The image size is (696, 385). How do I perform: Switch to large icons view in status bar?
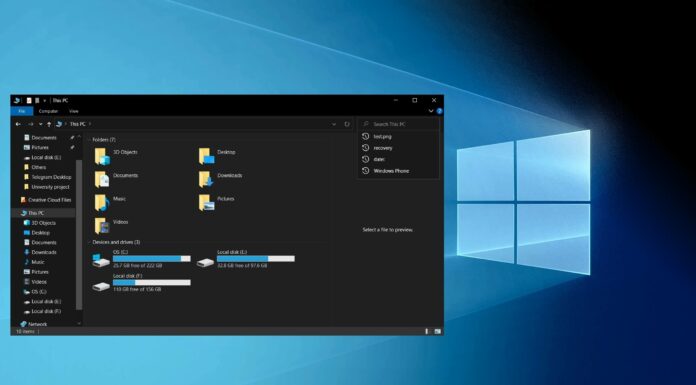(438, 331)
